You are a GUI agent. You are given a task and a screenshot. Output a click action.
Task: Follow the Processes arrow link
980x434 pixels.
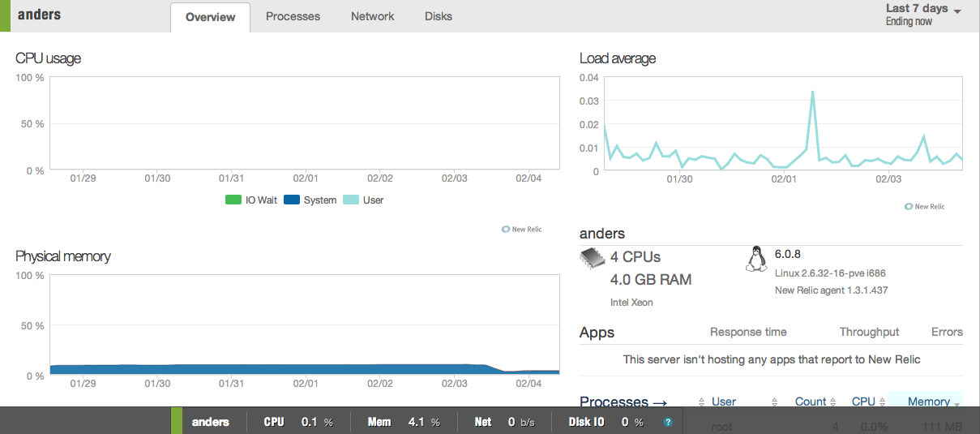click(x=623, y=402)
